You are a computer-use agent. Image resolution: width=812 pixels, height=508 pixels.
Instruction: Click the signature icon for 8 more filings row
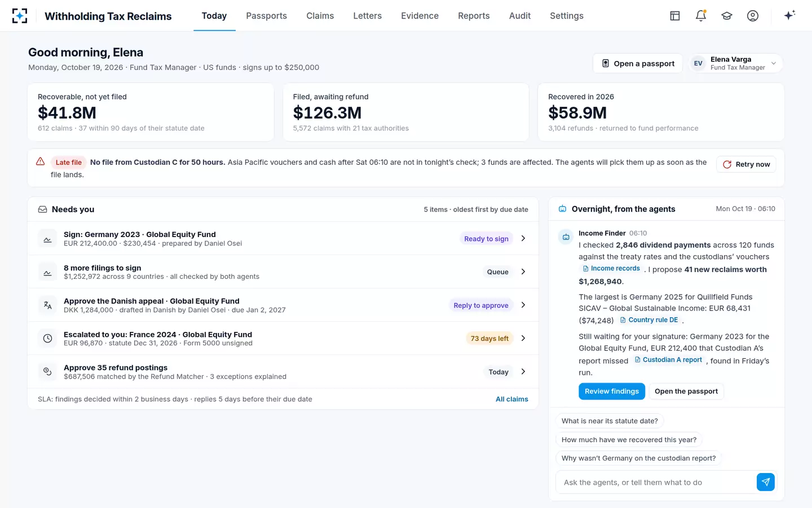[x=47, y=272]
